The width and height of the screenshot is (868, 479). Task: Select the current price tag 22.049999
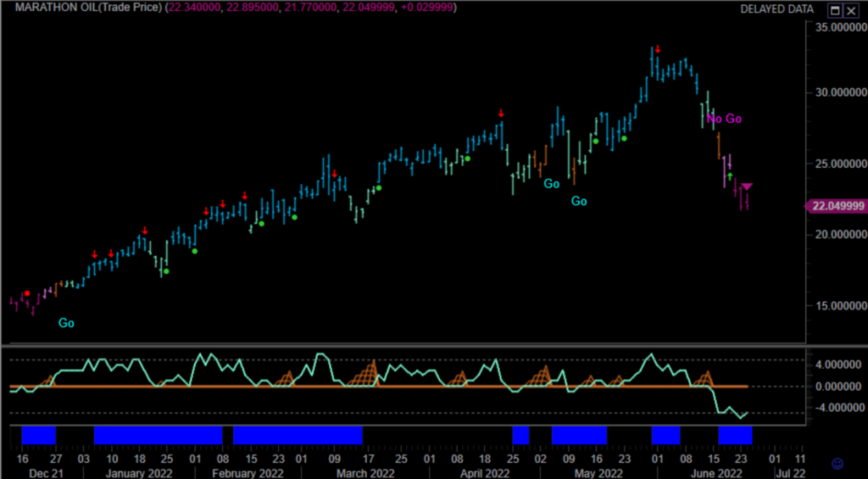(835, 206)
